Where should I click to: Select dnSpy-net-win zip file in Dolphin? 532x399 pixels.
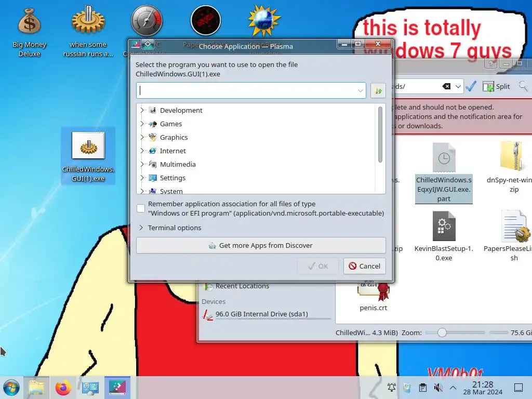(514, 167)
